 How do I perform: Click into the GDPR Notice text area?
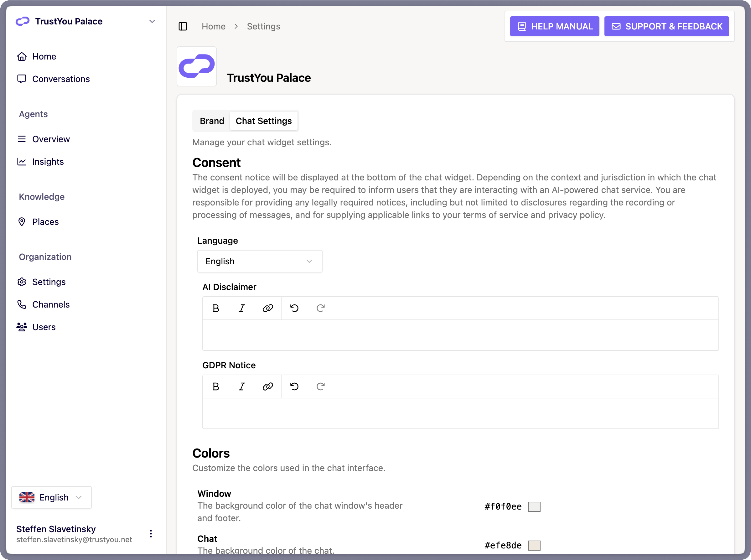coord(460,413)
